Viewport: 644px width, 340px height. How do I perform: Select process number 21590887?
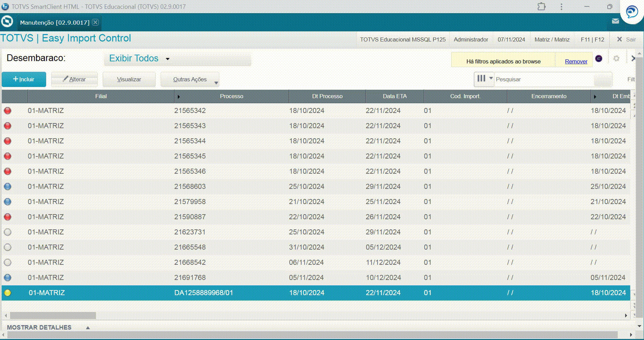coord(190,217)
